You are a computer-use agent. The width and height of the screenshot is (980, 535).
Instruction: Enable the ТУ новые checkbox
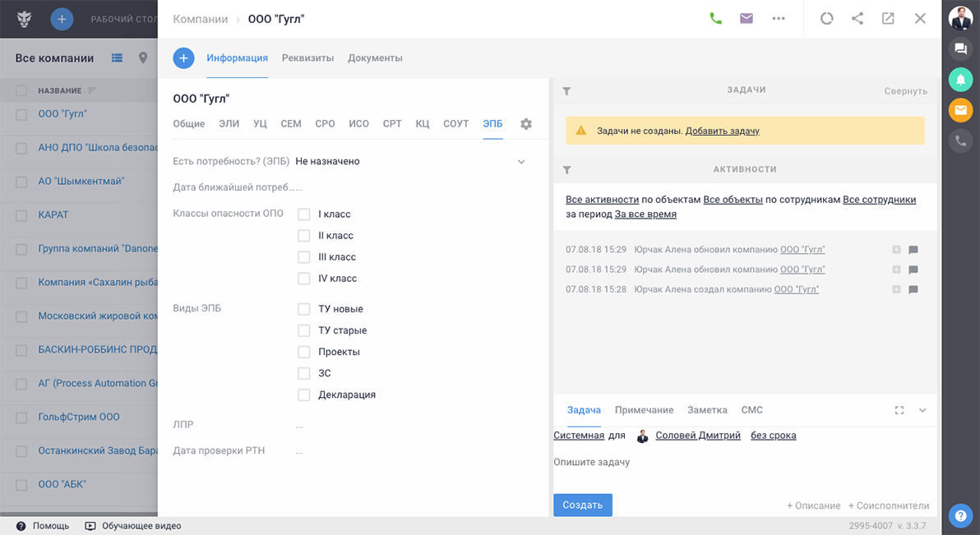pos(304,310)
